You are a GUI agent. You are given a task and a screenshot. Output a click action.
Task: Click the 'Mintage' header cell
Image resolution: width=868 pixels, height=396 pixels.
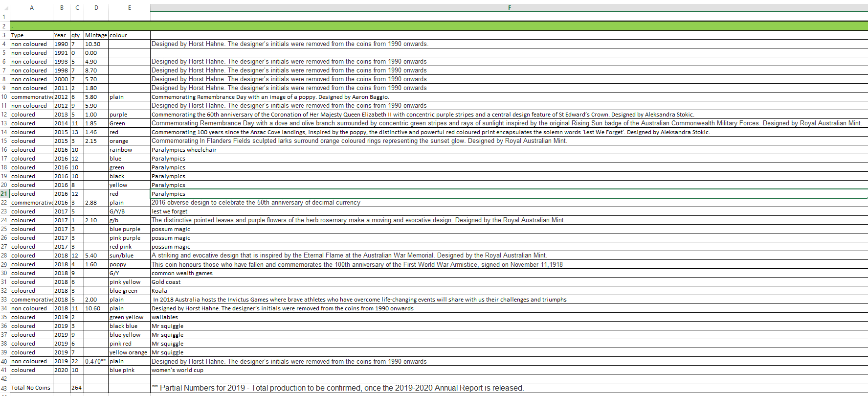coord(96,35)
